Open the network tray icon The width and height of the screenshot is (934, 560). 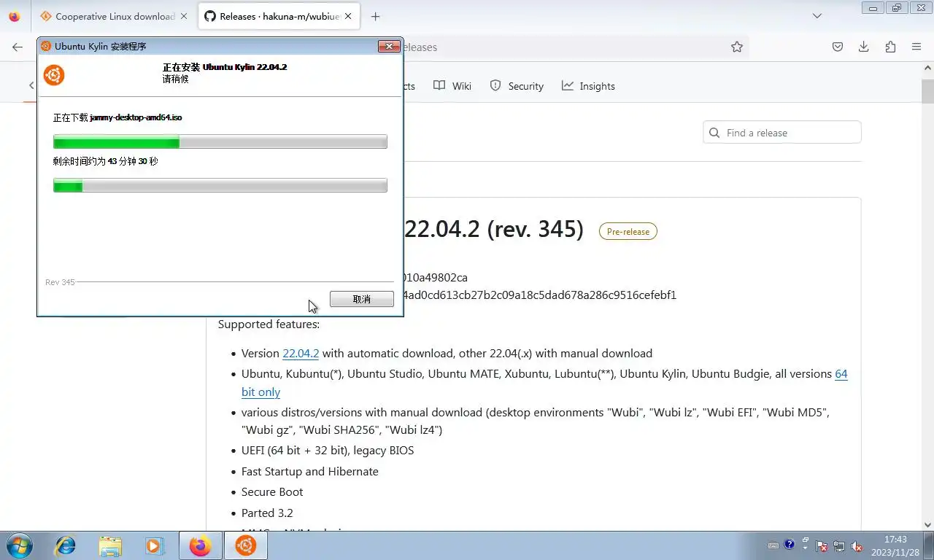point(839,545)
